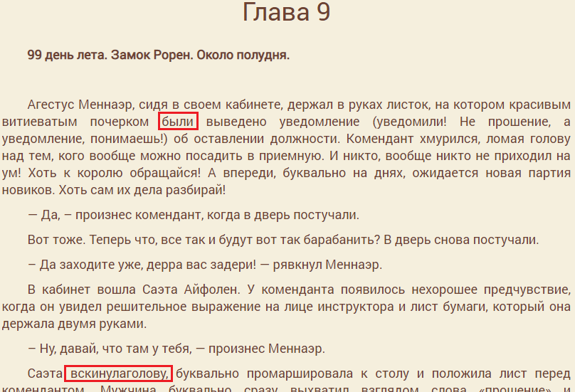This screenshot has width=575, height=392.
Task: Click the line "– Ну, давай, что там у тебя"
Action: click(x=176, y=348)
